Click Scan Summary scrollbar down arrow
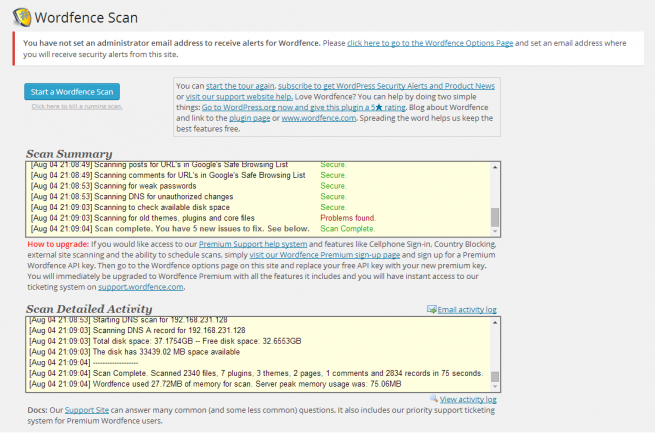 pos(495,231)
